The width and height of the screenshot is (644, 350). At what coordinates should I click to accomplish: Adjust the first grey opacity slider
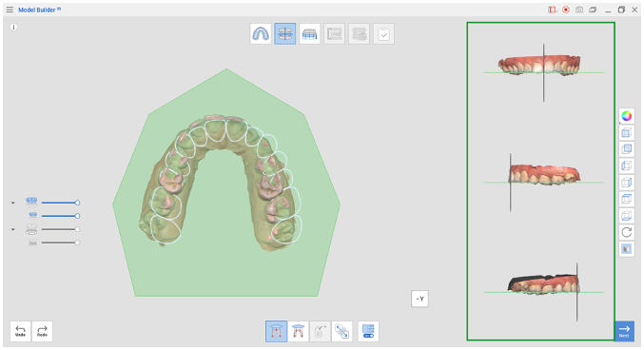click(x=60, y=229)
